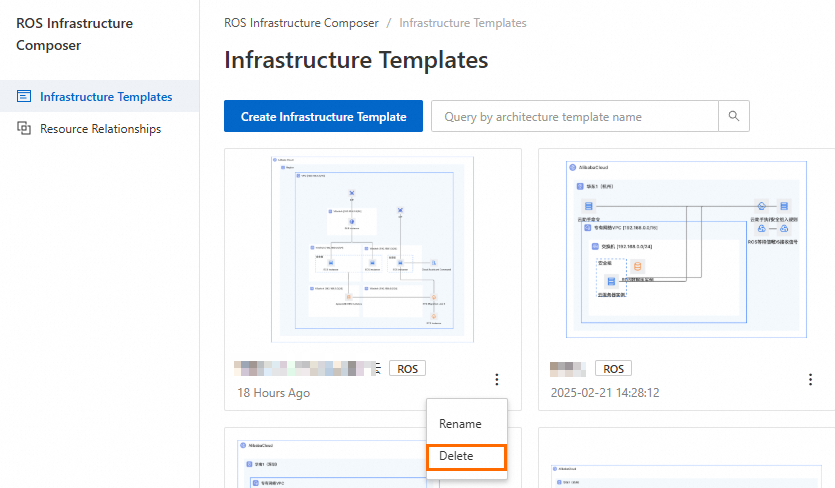This screenshot has width=835, height=488.
Task: Click the Infrastructure Templates breadcrumb item
Action: pyautogui.click(x=463, y=23)
